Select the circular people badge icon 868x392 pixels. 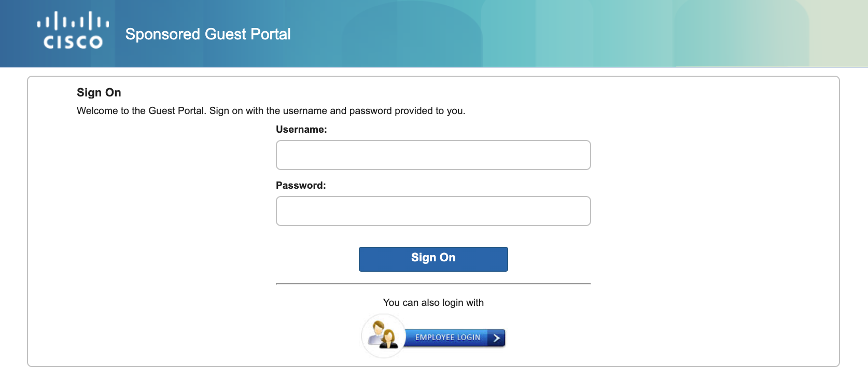tap(383, 336)
